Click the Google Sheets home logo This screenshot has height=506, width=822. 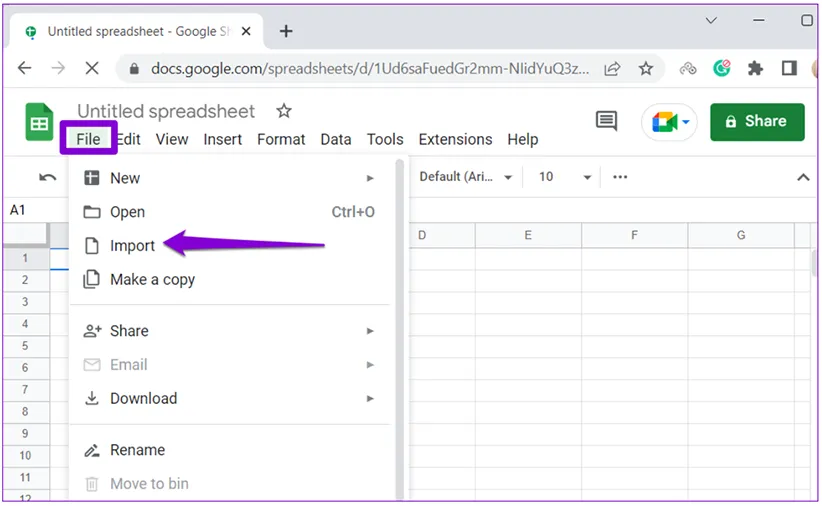click(39, 123)
